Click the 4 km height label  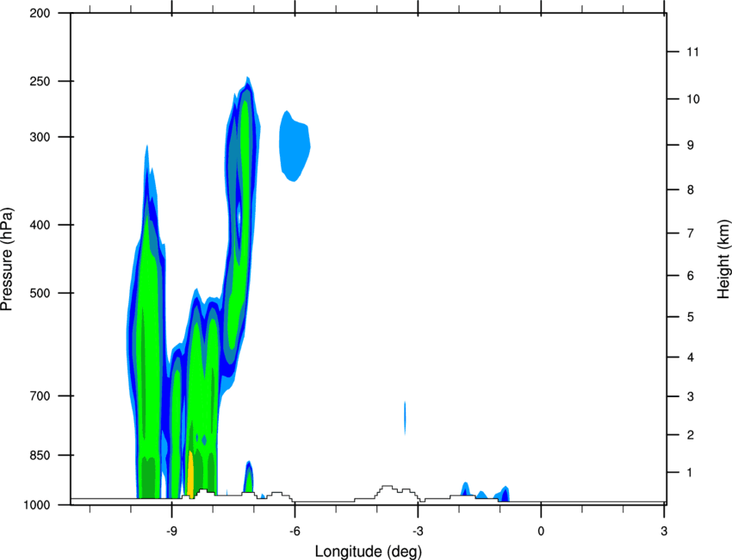(690, 358)
